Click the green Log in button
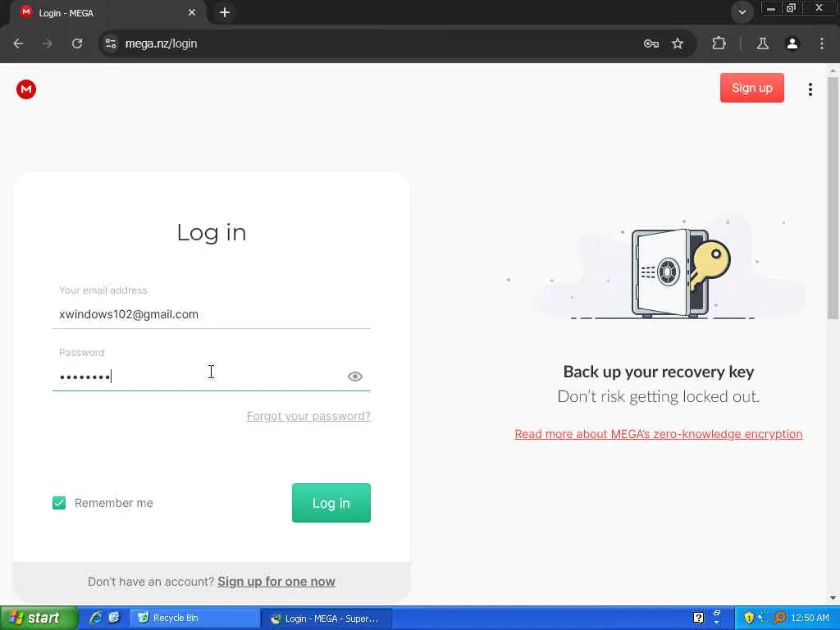840x630 pixels. click(331, 503)
